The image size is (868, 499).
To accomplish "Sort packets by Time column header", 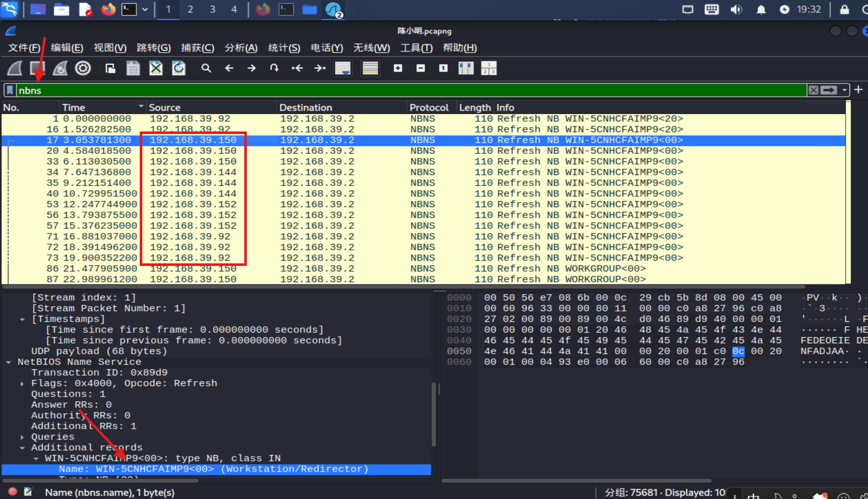I will point(102,108).
